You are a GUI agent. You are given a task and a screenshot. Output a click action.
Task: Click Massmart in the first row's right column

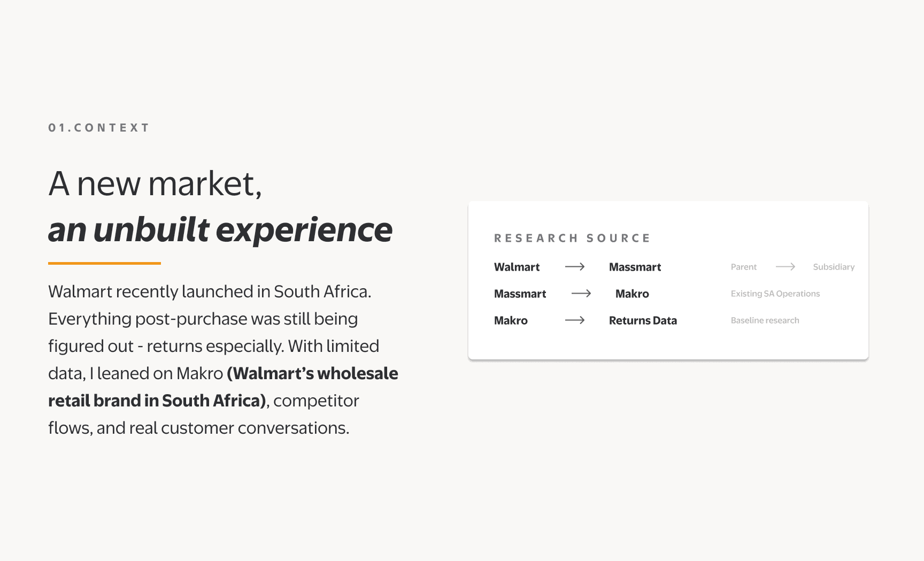[x=635, y=267]
